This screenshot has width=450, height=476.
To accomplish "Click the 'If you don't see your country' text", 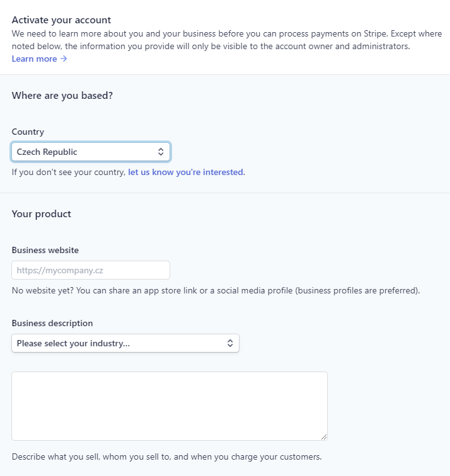I will click(x=69, y=172).
